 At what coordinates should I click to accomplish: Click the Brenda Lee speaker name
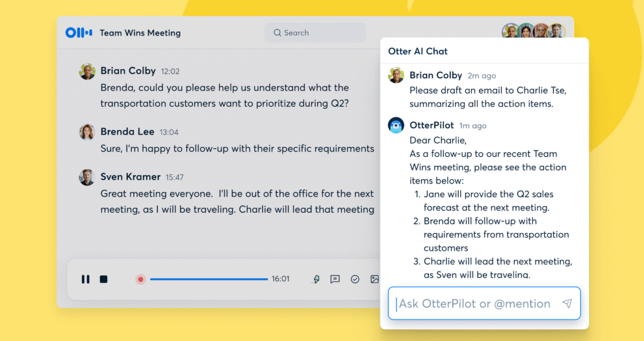pyautogui.click(x=127, y=131)
